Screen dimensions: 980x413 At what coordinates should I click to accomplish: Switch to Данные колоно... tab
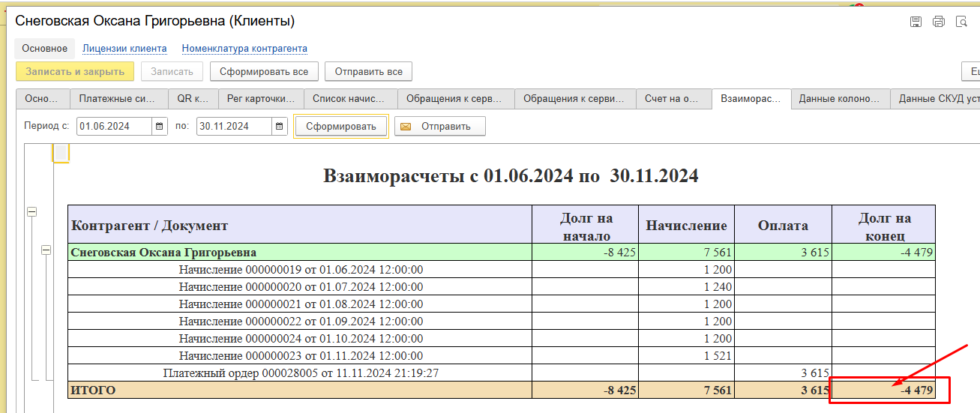(x=840, y=99)
